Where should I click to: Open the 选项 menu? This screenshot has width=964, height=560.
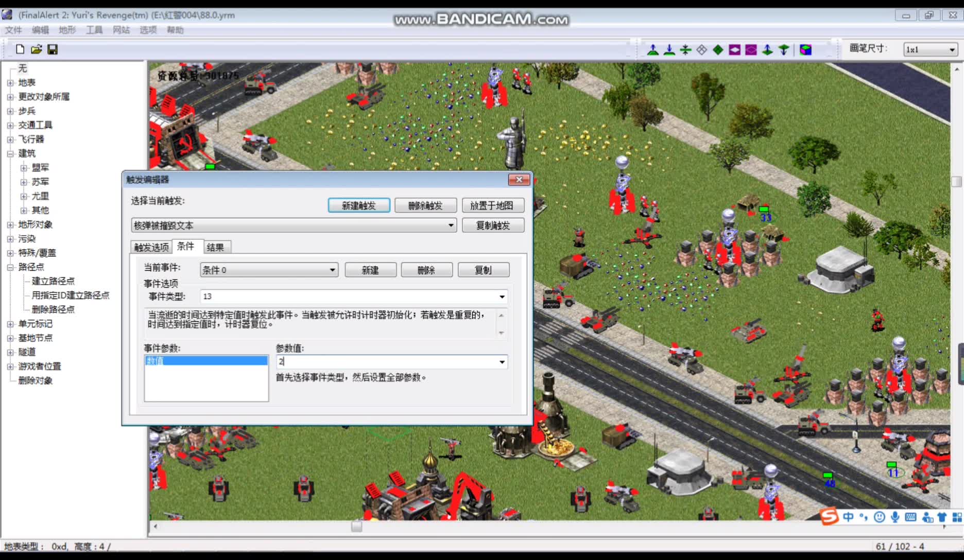point(148,30)
